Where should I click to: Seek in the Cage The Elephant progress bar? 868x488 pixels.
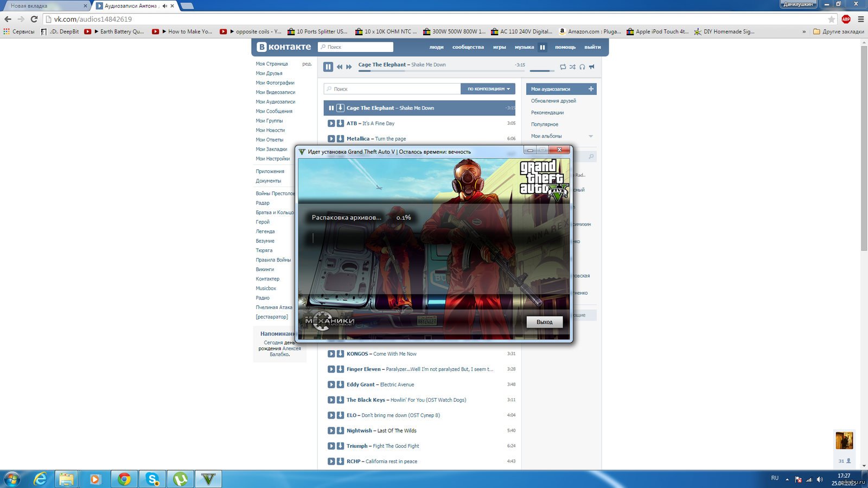click(x=442, y=70)
